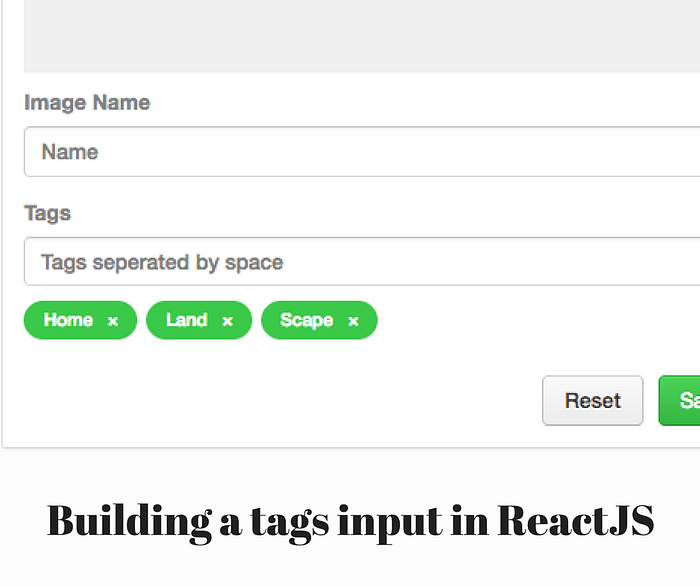Click the gray image preview area
Image resolution: width=700 pixels, height=587 pixels.
pos(362,36)
